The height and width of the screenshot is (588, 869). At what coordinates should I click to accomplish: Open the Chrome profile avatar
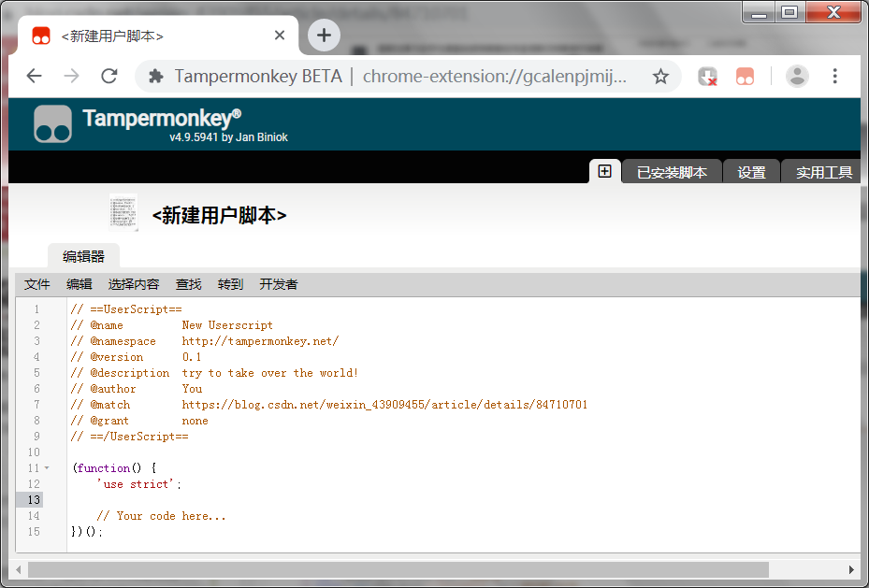click(797, 76)
